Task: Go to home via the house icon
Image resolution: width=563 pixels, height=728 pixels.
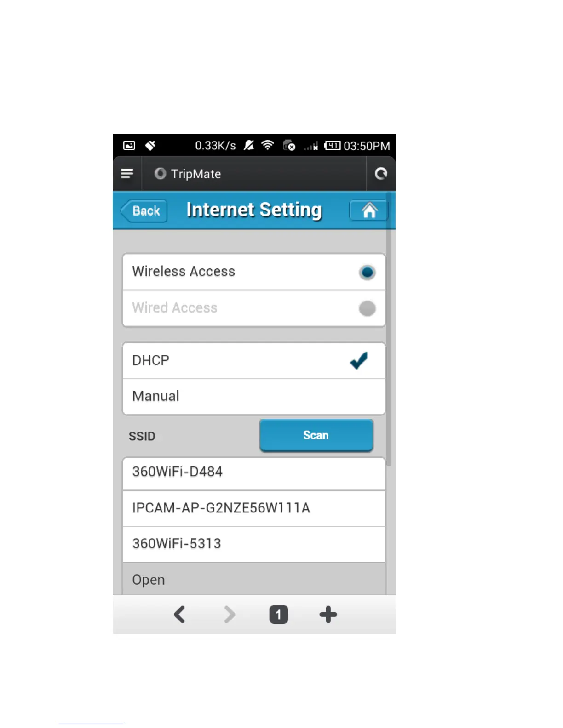Action: pos(369,211)
